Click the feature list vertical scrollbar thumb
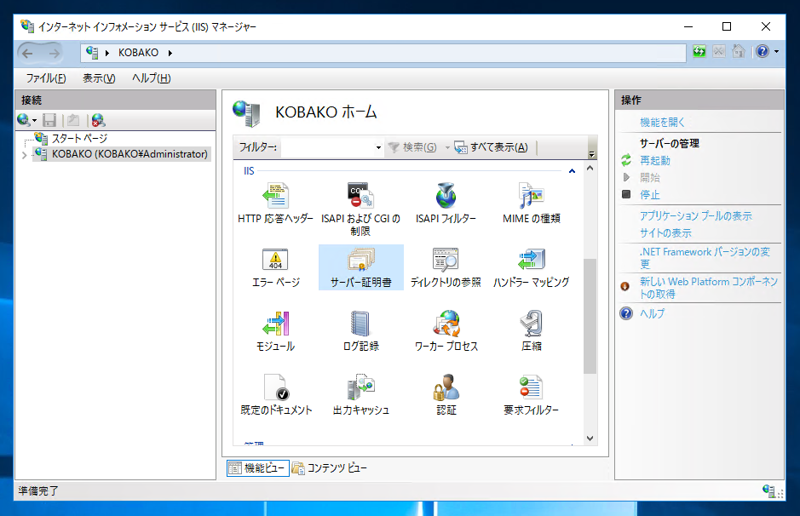 pyautogui.click(x=590, y=316)
